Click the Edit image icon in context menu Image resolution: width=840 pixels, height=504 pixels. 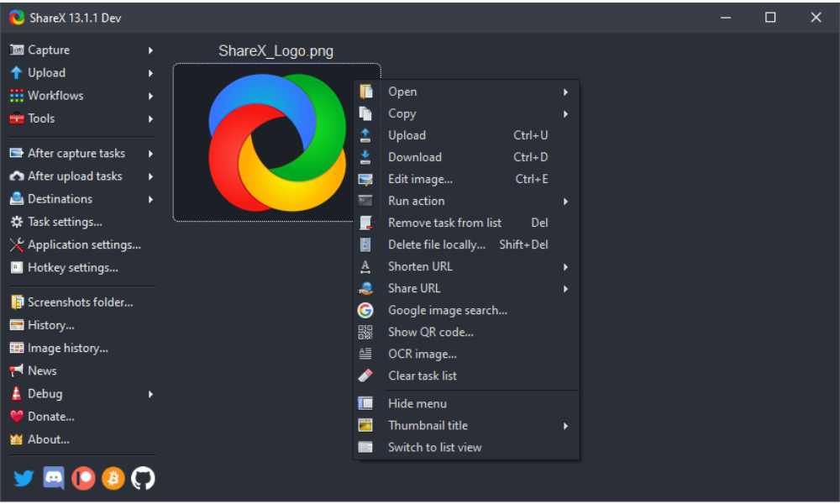[x=365, y=180]
